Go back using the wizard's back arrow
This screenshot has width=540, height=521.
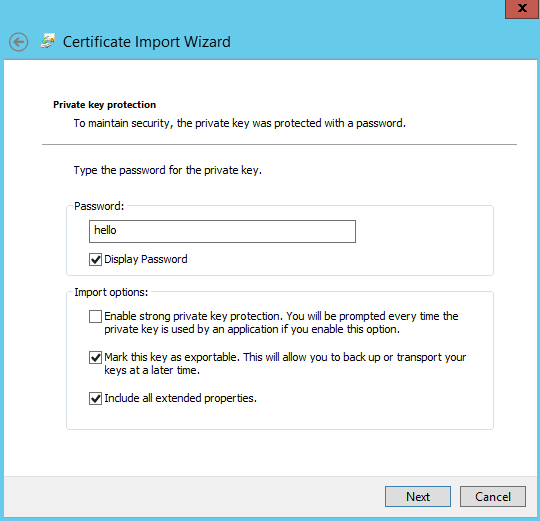point(19,42)
